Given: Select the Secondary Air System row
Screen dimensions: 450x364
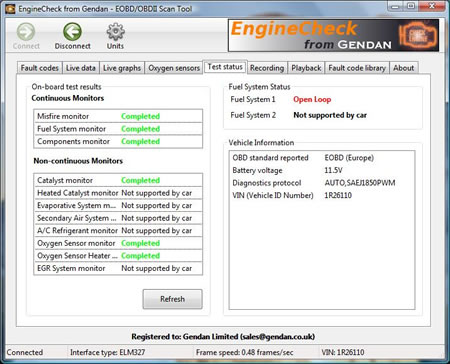Looking at the screenshot, I should [x=118, y=218].
